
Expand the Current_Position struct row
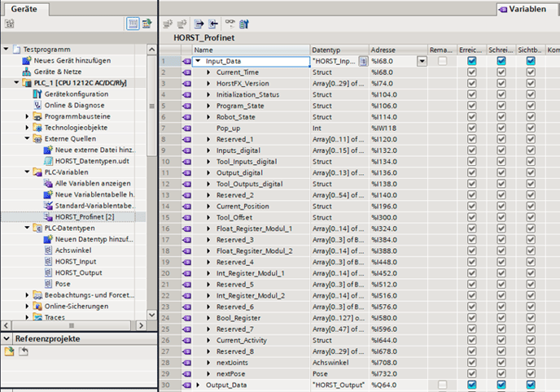(x=210, y=207)
